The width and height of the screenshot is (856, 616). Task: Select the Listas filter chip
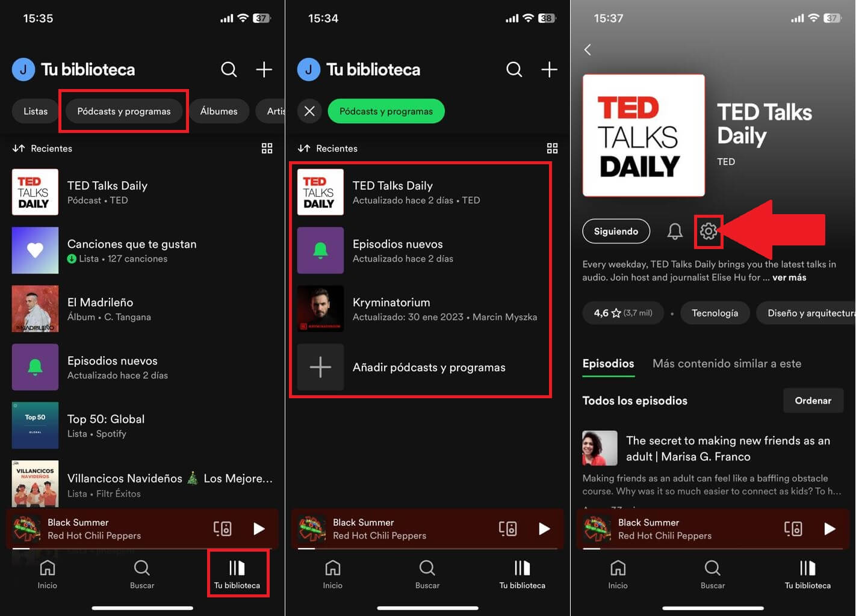36,111
